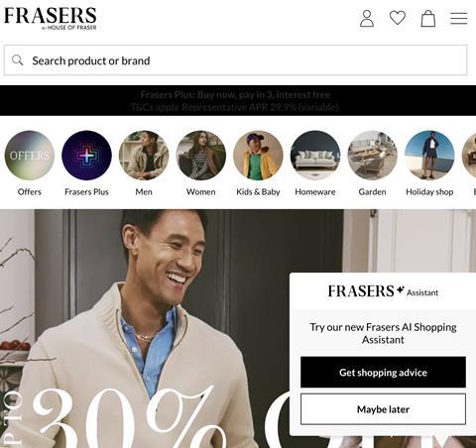Click the 30% off hero image

click(146, 329)
